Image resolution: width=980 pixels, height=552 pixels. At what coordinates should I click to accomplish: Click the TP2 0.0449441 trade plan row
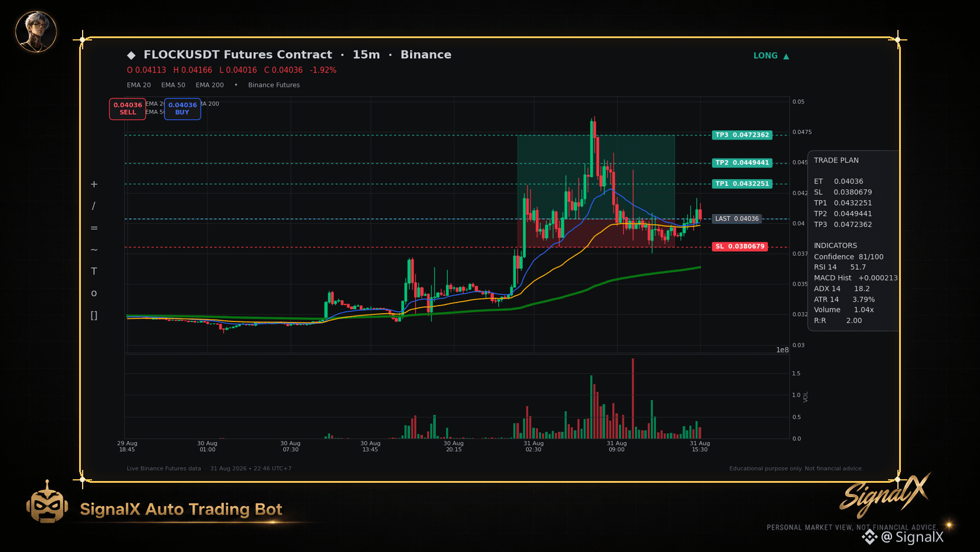843,214
